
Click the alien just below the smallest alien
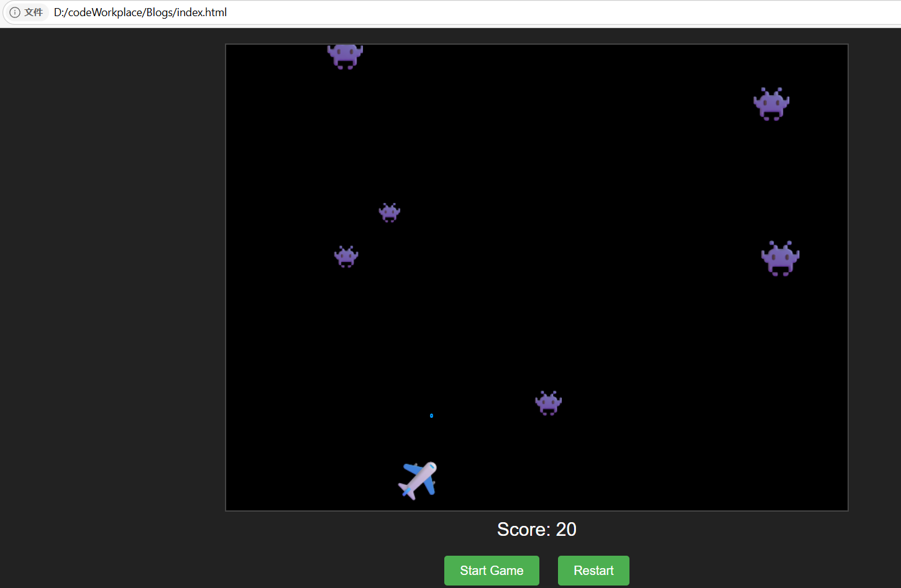(346, 256)
